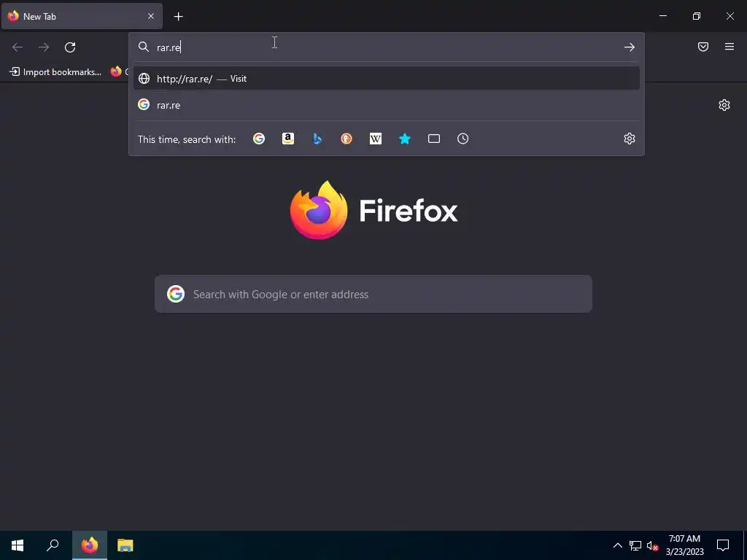The height and width of the screenshot is (560, 747).
Task: Click the Google logo in the page search box
Action: coord(176,294)
